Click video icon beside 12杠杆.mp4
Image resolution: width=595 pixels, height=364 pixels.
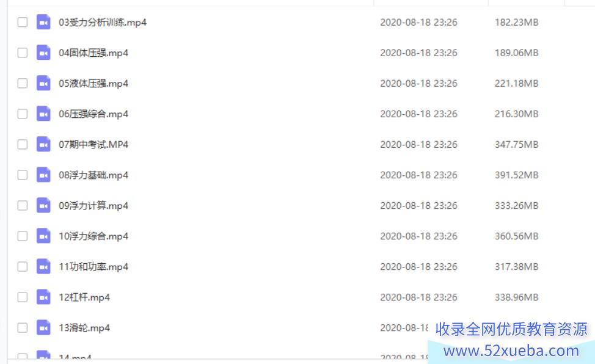[43, 297]
